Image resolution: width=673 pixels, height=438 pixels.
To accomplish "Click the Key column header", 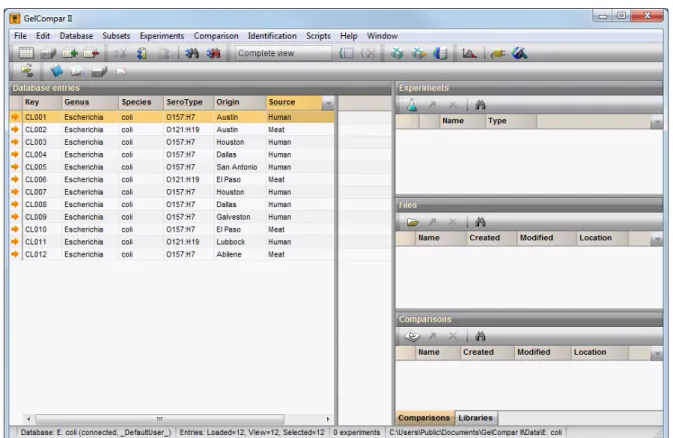I will pyautogui.click(x=42, y=102).
